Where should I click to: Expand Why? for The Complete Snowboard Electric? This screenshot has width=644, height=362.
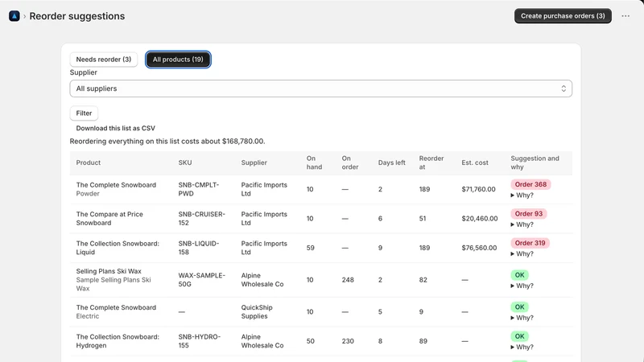pyautogui.click(x=522, y=318)
